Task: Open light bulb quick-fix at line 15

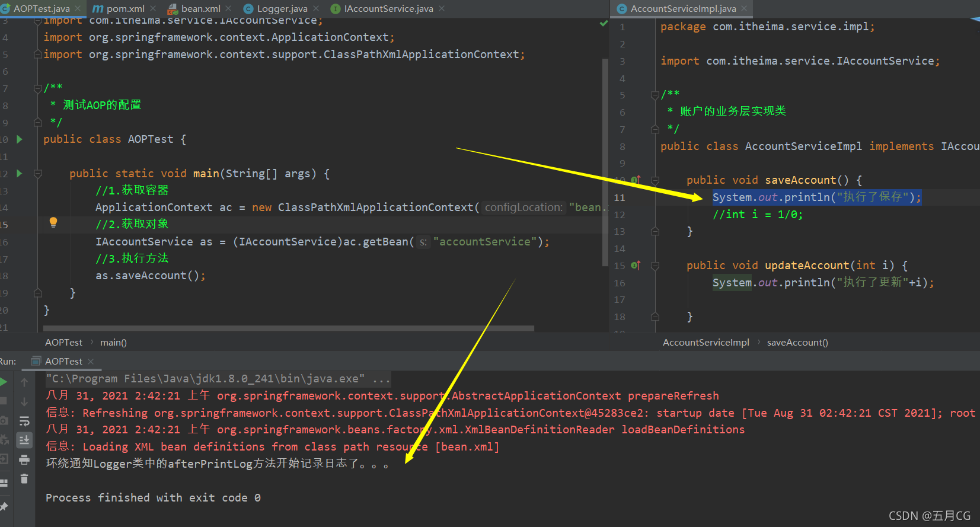Action: [x=53, y=222]
